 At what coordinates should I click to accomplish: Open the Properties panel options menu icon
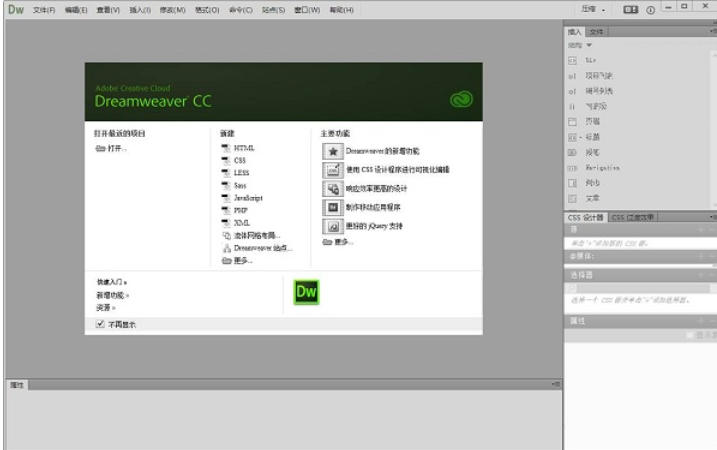pyautogui.click(x=555, y=385)
